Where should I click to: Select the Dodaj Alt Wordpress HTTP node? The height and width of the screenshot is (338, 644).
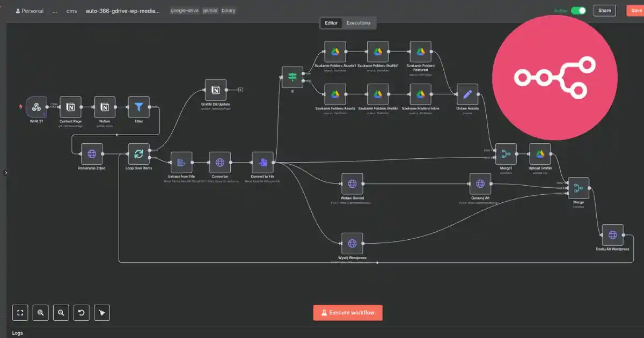click(612, 235)
